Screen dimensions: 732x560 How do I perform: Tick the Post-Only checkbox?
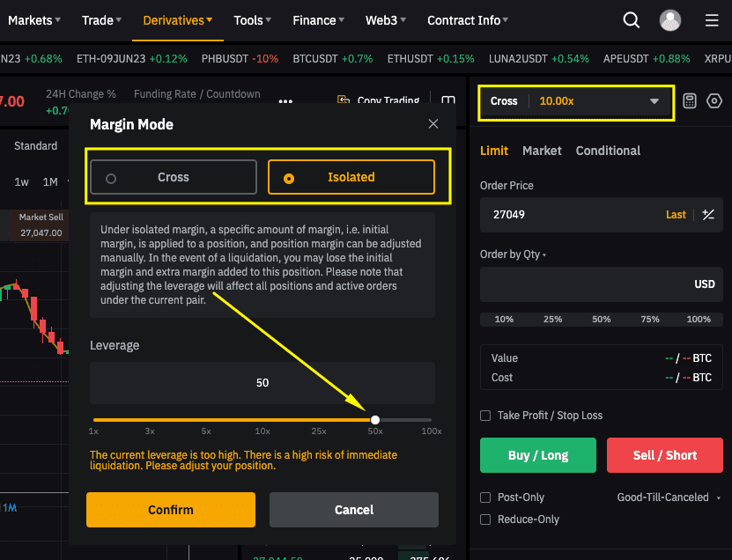pos(485,497)
